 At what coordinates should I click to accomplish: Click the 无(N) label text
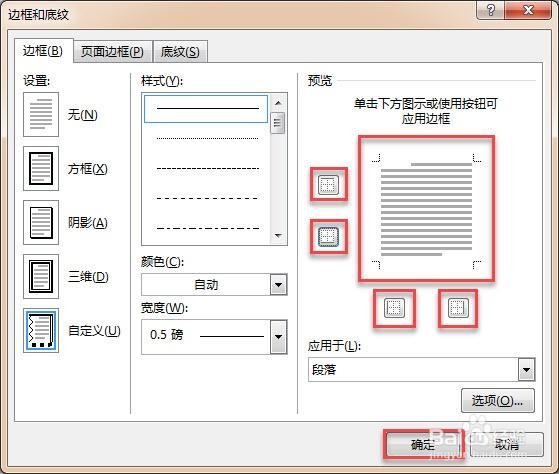click(x=83, y=114)
